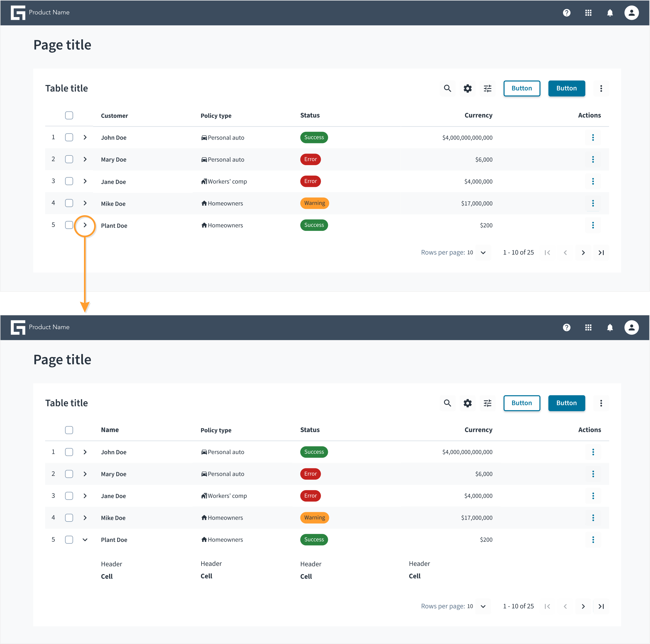Open filter sliders icon in lower table toolbar
The image size is (650, 644).
(488, 403)
